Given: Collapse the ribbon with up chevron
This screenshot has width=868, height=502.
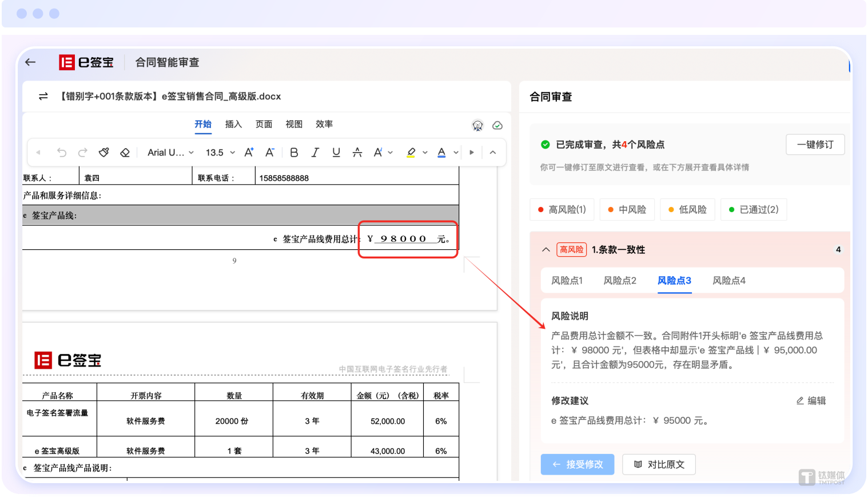Looking at the screenshot, I should (x=493, y=153).
